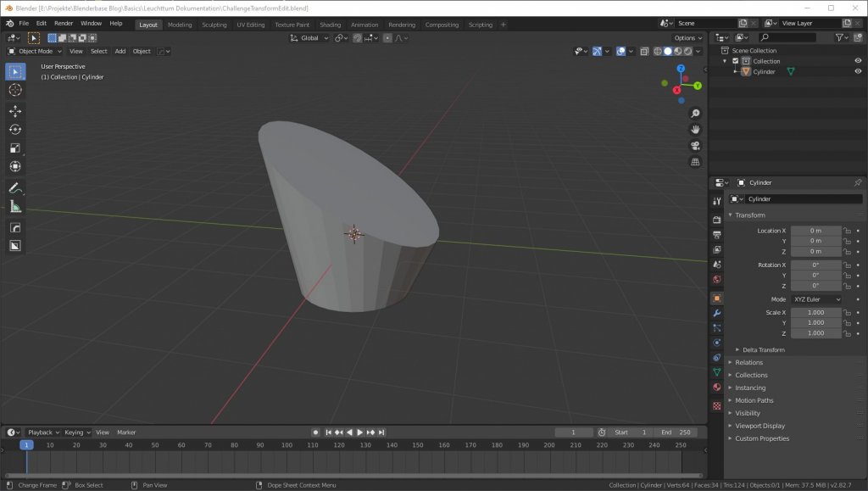
Task: Open the Modifier wrench properties tab
Action: [717, 313]
